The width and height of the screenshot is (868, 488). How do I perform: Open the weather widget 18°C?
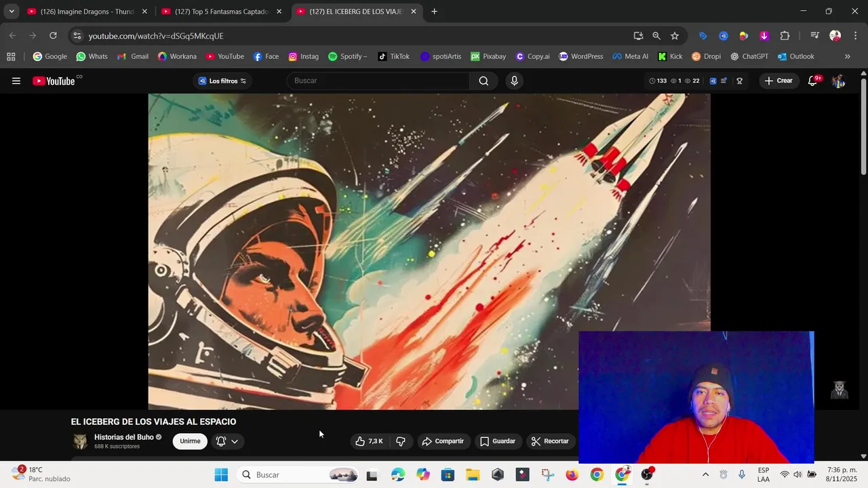[41, 474]
